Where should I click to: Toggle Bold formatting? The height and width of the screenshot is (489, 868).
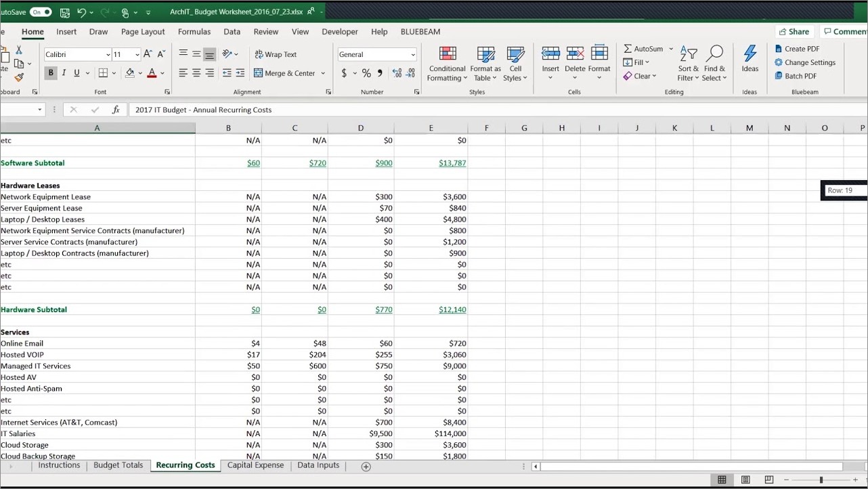(51, 73)
